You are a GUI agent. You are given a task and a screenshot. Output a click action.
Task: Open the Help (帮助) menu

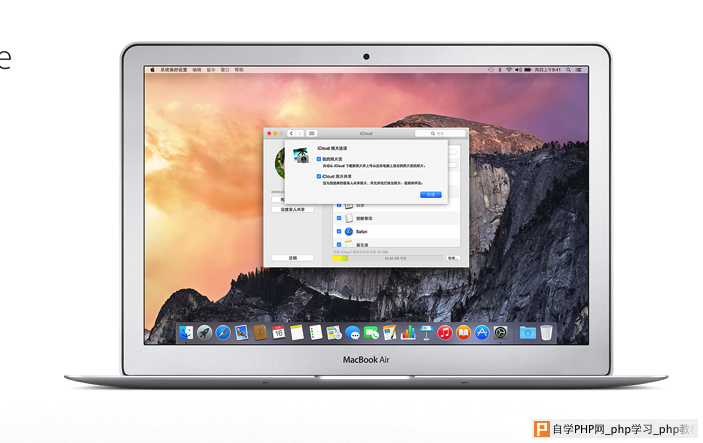(x=239, y=70)
